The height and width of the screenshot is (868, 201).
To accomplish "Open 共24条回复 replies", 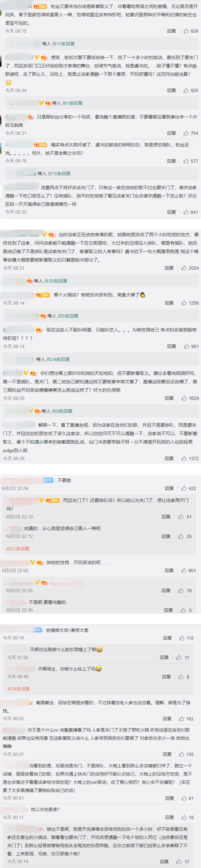I will (x=58, y=359).
